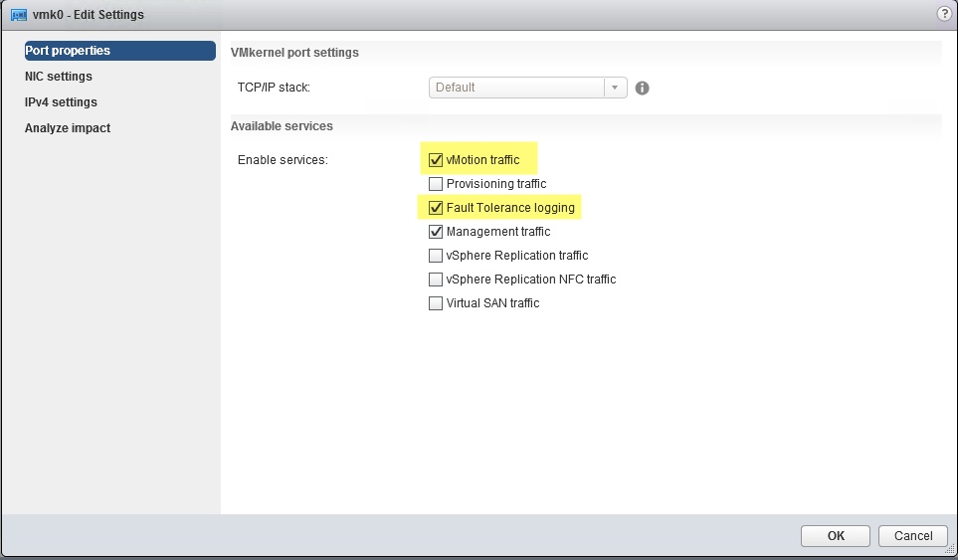Enable the Provisioning traffic checkbox

tap(436, 184)
